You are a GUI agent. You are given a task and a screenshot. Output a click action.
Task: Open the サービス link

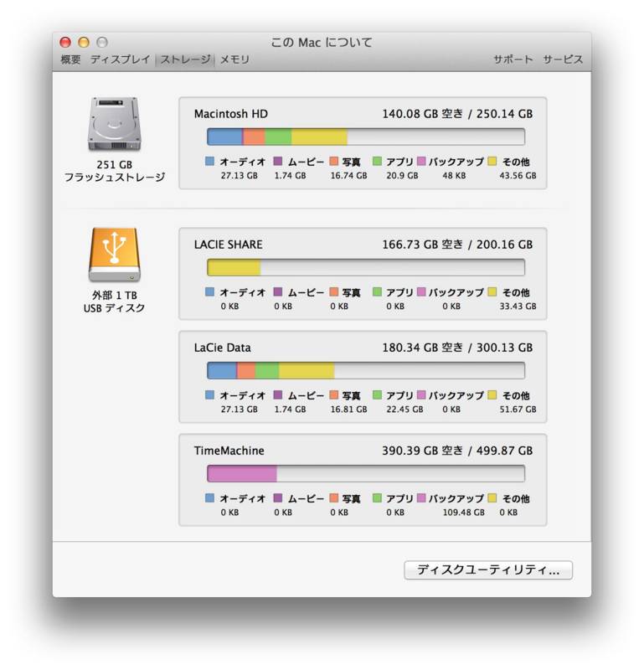(x=563, y=59)
